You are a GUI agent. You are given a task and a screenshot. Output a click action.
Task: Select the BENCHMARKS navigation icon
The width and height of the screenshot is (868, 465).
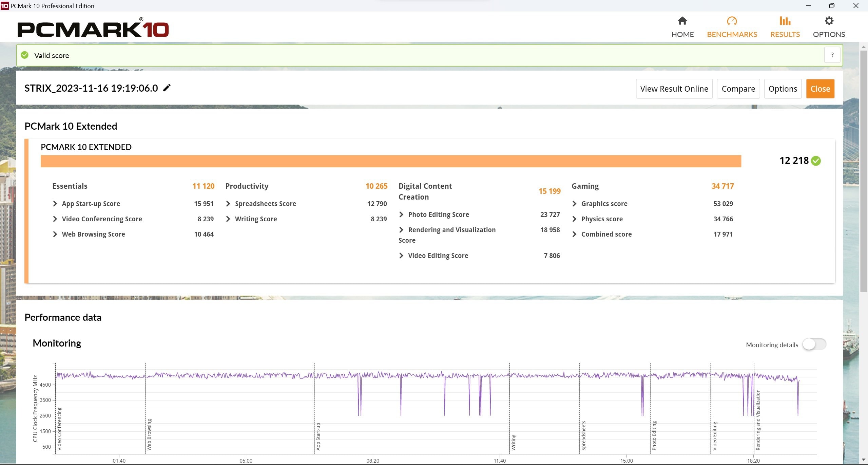[x=732, y=21]
